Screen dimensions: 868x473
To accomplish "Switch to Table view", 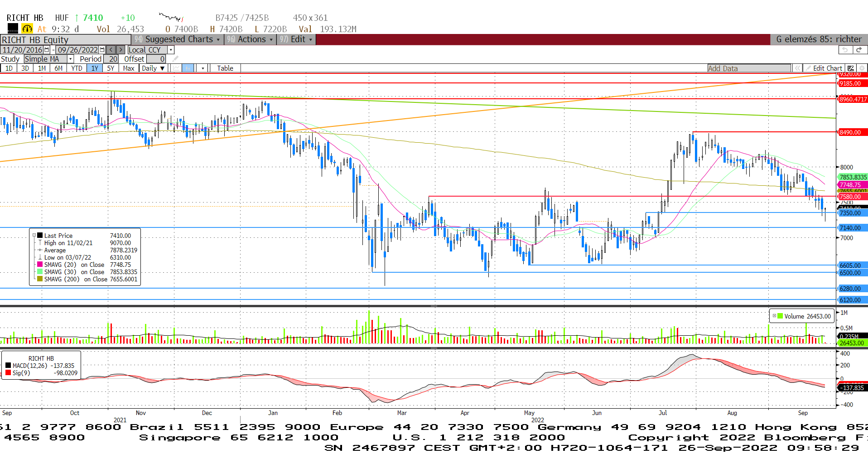I will 225,68.
